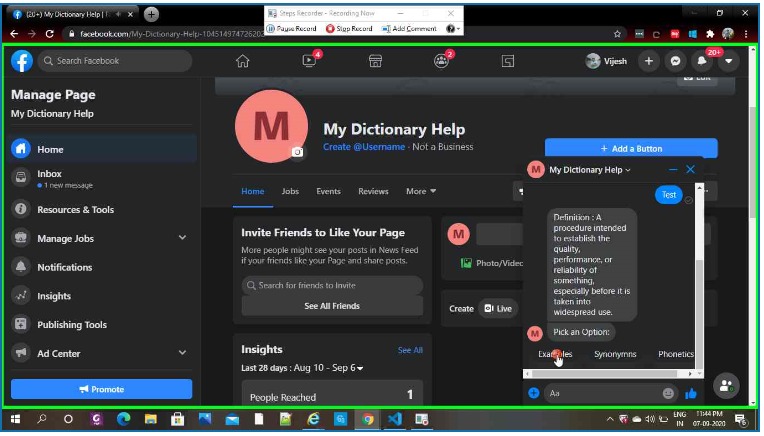The image size is (764, 436).
Task: Switch to the Events tab
Action: click(328, 191)
